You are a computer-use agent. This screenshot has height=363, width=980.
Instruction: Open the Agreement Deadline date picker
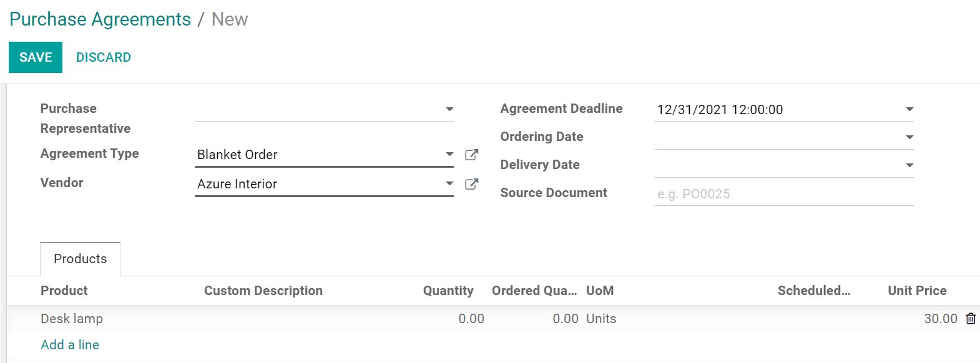910,109
